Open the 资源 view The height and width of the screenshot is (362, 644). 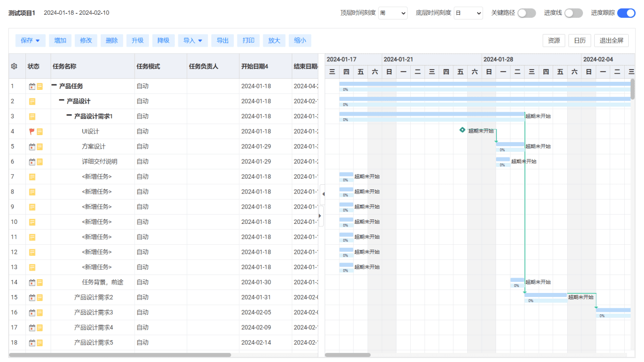(554, 41)
